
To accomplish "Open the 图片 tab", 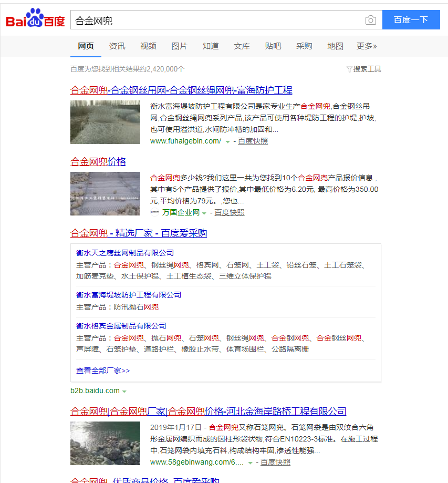I will [179, 46].
